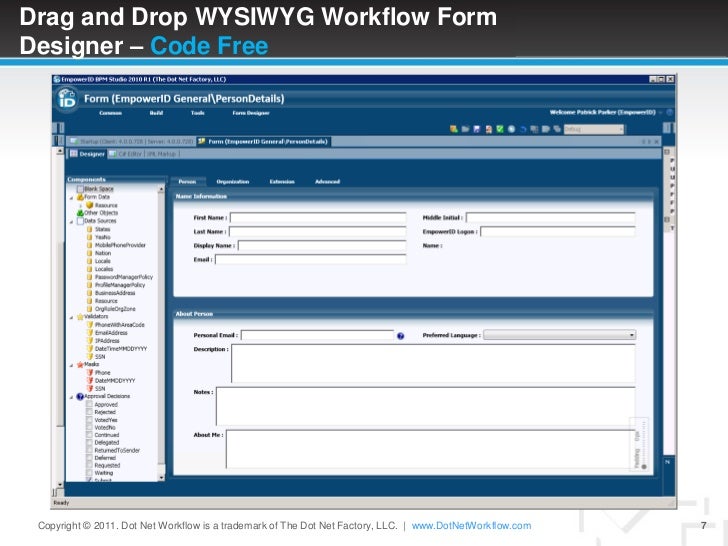Click the DateMMDDYYYY mask icon
Viewport: 728px width, 546px height.
(x=90, y=380)
